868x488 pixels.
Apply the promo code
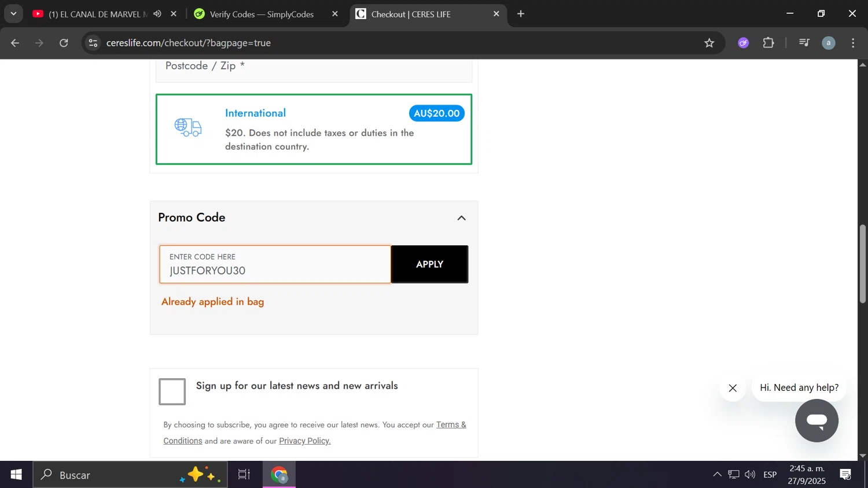(x=429, y=264)
